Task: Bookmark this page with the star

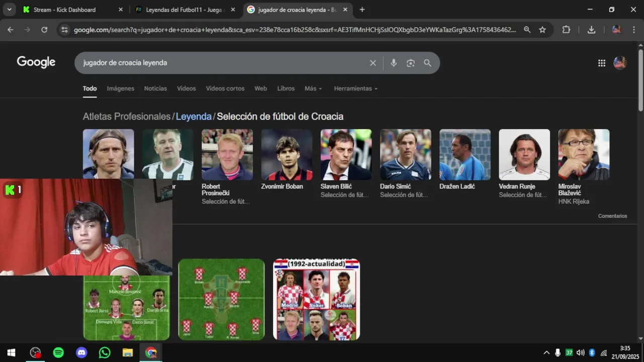Action: pyautogui.click(x=542, y=30)
